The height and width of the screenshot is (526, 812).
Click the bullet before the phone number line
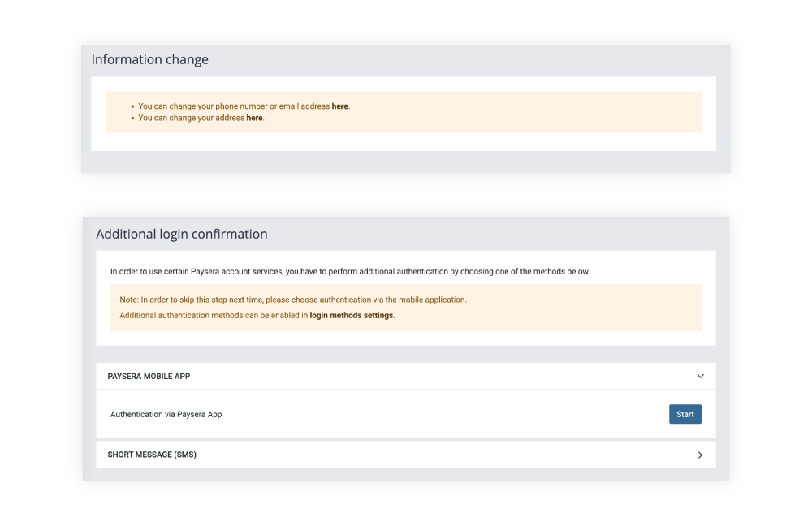[x=132, y=106]
